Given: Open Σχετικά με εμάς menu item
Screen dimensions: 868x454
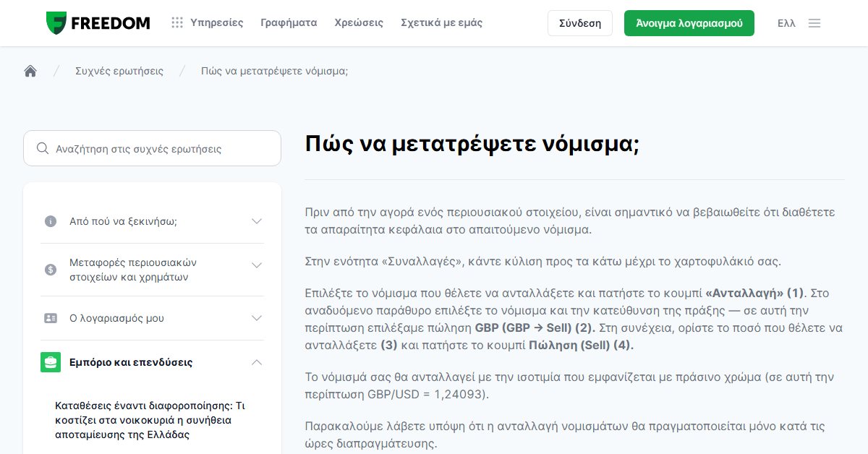Looking at the screenshot, I should (x=441, y=23).
